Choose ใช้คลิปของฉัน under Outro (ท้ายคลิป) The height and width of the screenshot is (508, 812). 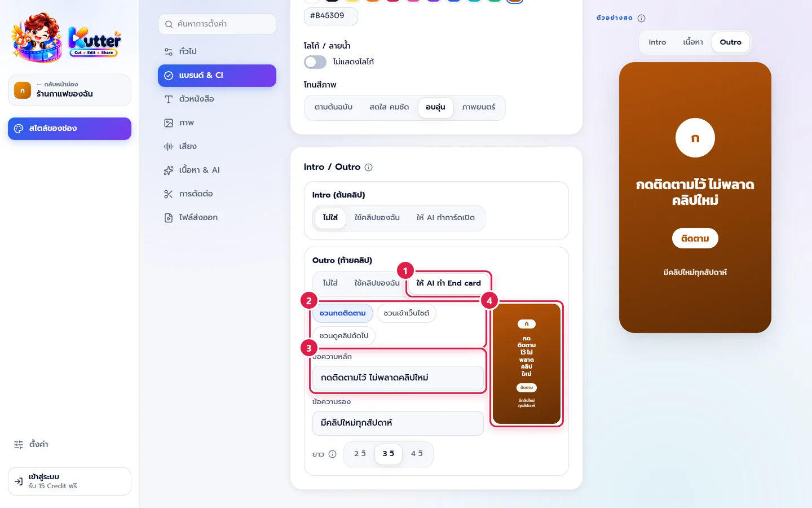point(377,283)
